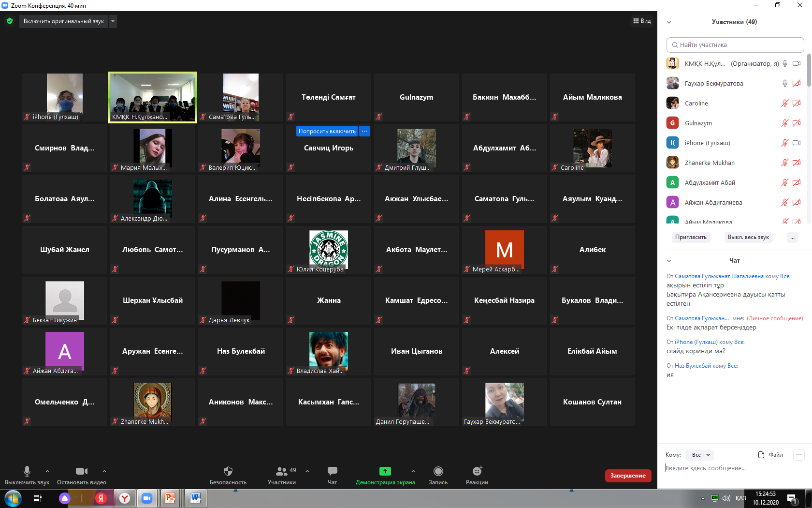Open Word from the Windows taskbar
Image resolution: width=812 pixels, height=508 pixels.
[x=195, y=498]
